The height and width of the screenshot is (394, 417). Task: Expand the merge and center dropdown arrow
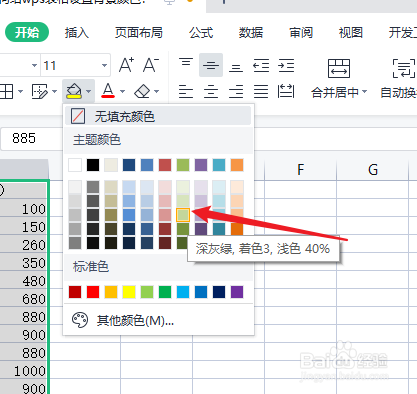click(x=364, y=91)
